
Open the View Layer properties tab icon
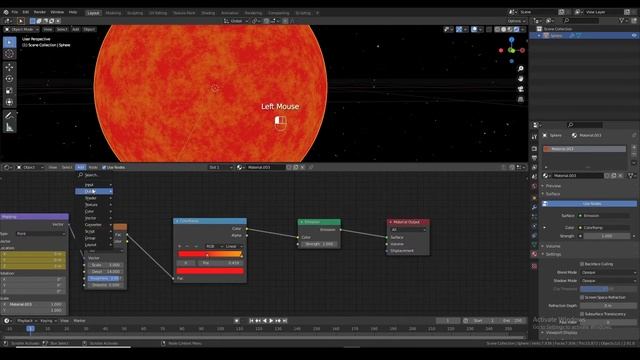click(534, 167)
